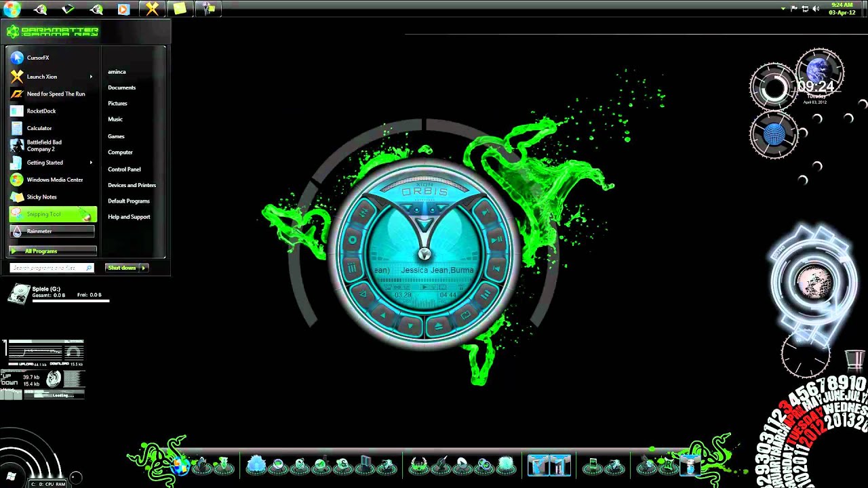Click the Xion yellow X taskbar button

152,9
